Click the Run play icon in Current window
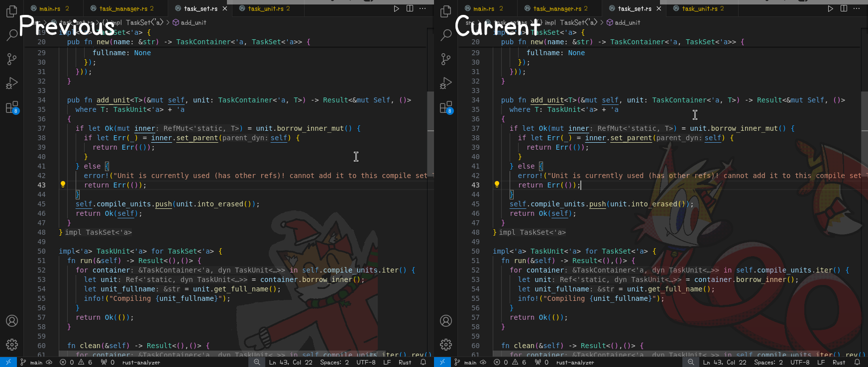The height and width of the screenshot is (367, 868). point(830,8)
